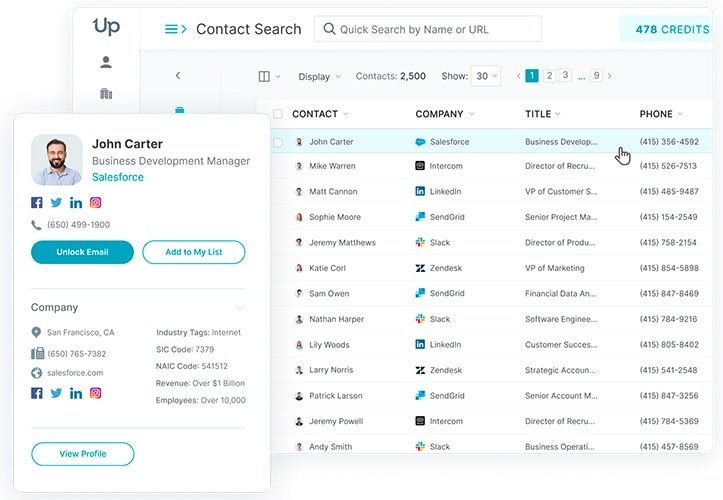Viewport: 723px width, 500px height.
Task: Click the magnifier icon in the quick search
Action: coord(329,29)
